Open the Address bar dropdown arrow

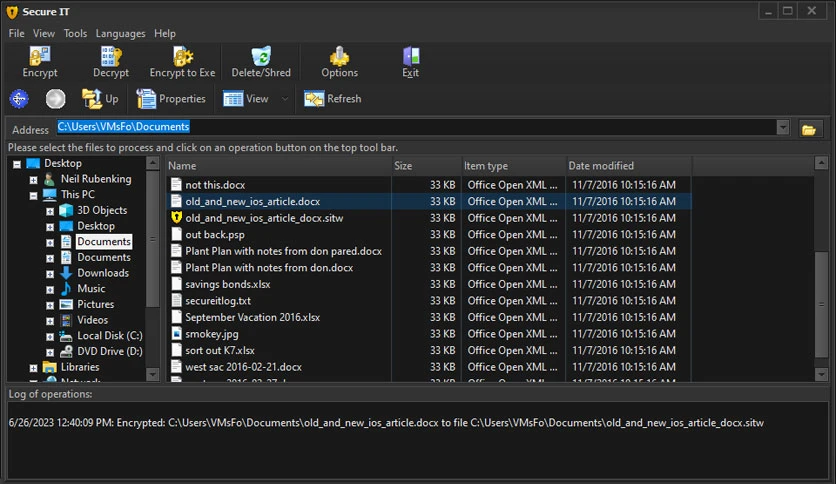[783, 127]
